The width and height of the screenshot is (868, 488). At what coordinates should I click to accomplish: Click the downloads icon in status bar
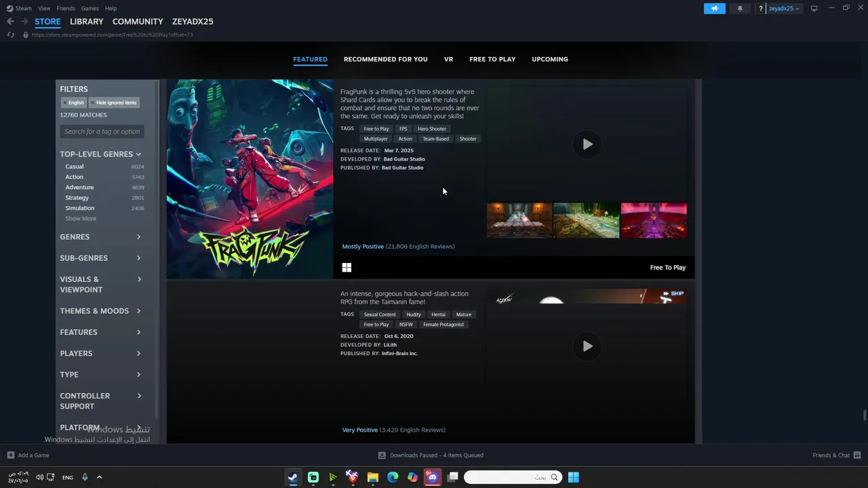coord(382,455)
